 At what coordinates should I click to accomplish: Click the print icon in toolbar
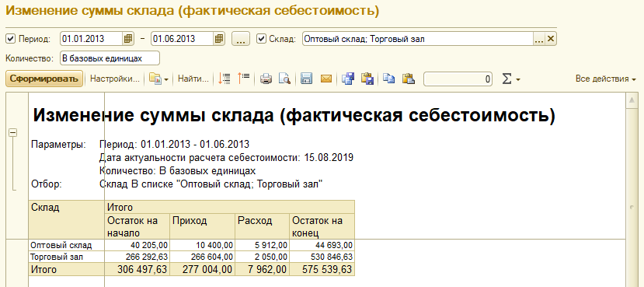click(x=266, y=79)
